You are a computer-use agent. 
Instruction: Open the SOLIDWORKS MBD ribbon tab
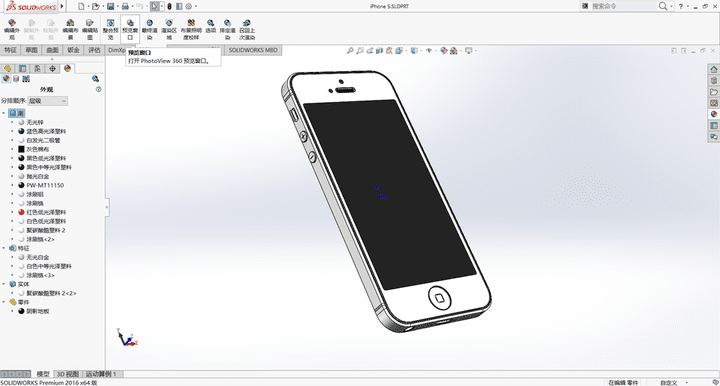click(253, 50)
